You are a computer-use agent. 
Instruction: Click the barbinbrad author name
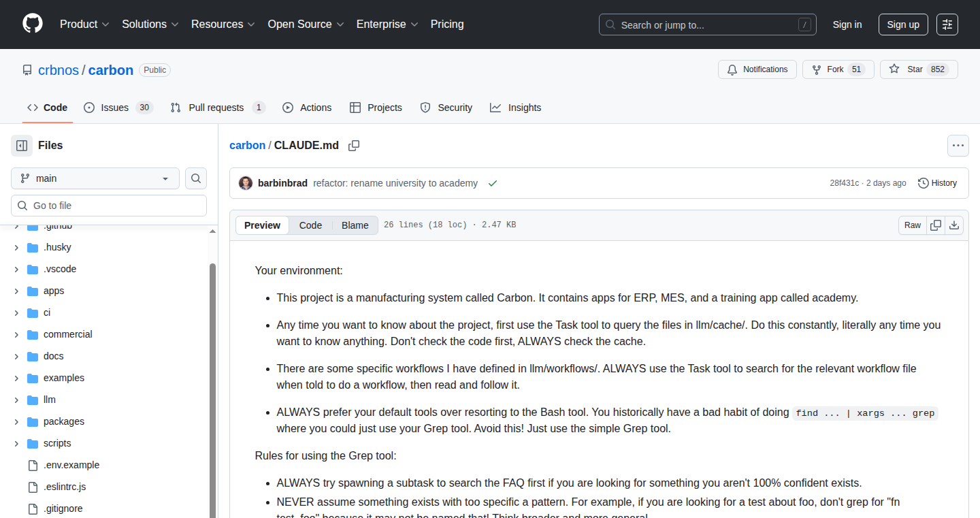[282, 183]
